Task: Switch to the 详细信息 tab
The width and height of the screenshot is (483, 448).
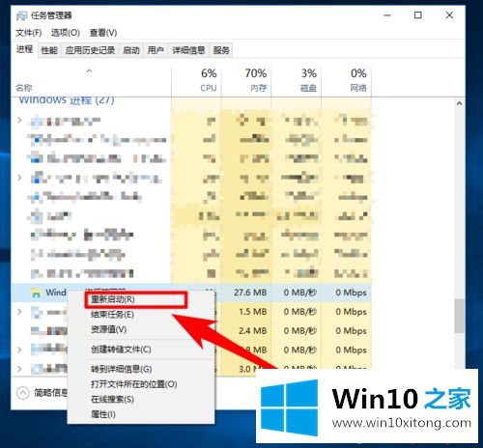Action: coord(188,50)
